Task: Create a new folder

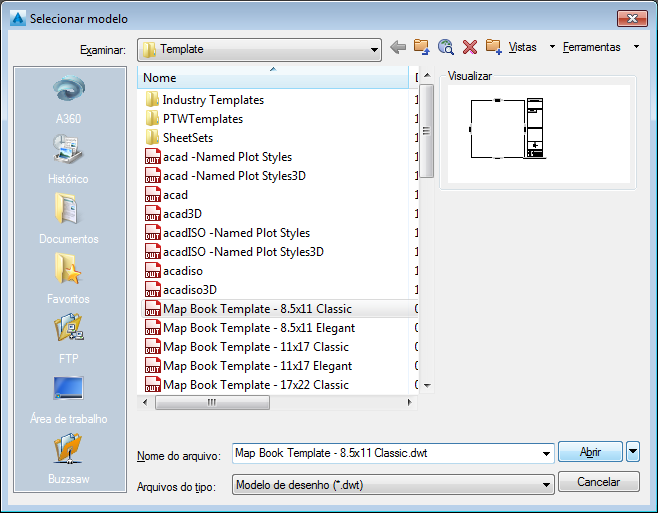Action: coord(494,47)
